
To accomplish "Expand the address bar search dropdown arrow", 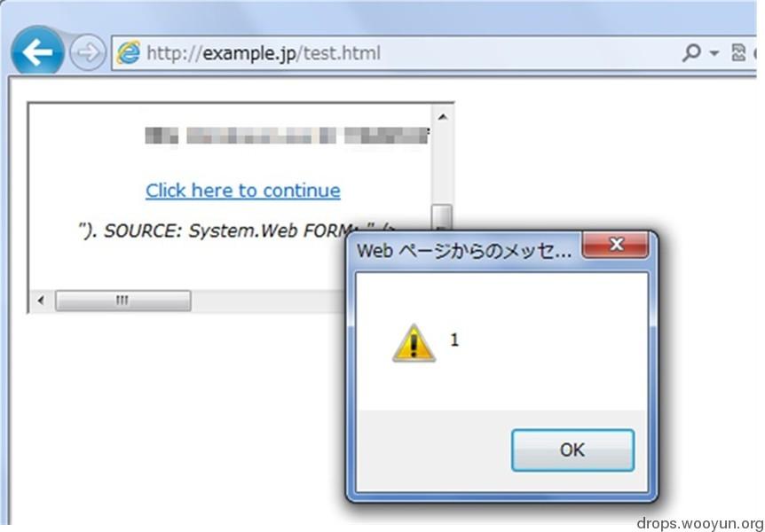I will point(714,53).
